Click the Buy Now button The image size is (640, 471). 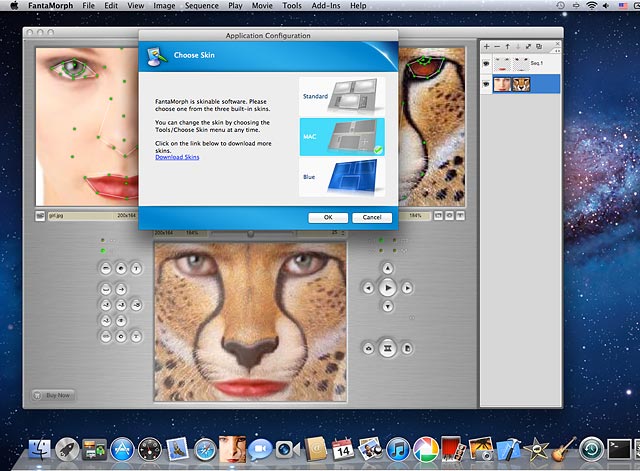pyautogui.click(x=53, y=395)
